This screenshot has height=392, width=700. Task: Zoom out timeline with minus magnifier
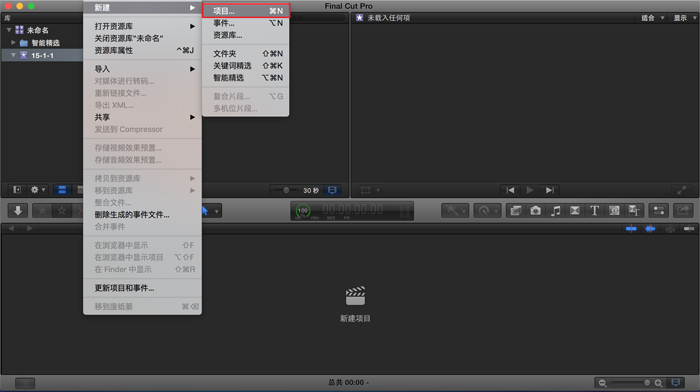tap(603, 383)
